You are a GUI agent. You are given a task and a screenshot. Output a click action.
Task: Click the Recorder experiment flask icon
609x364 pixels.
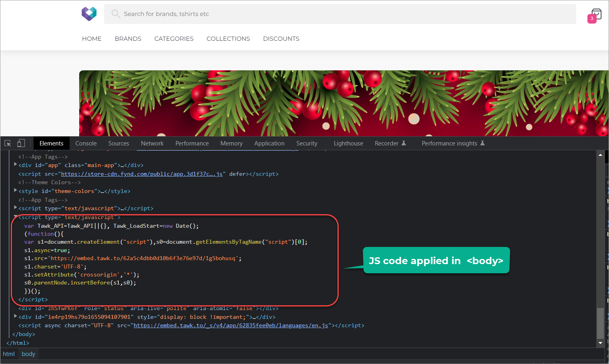point(403,143)
